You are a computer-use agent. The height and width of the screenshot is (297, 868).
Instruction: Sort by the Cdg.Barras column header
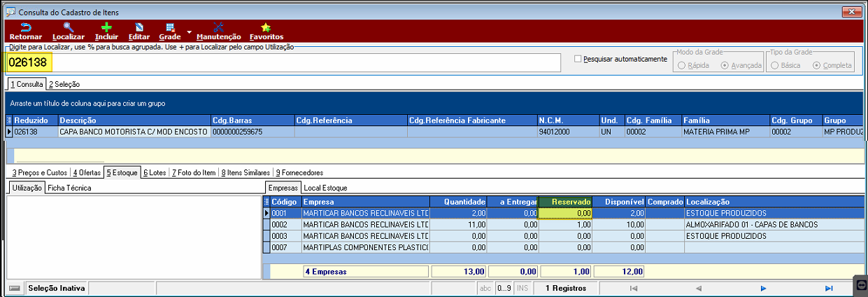click(252, 120)
